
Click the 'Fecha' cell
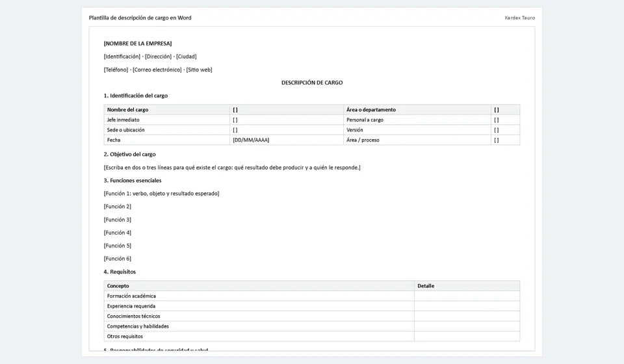pos(167,140)
